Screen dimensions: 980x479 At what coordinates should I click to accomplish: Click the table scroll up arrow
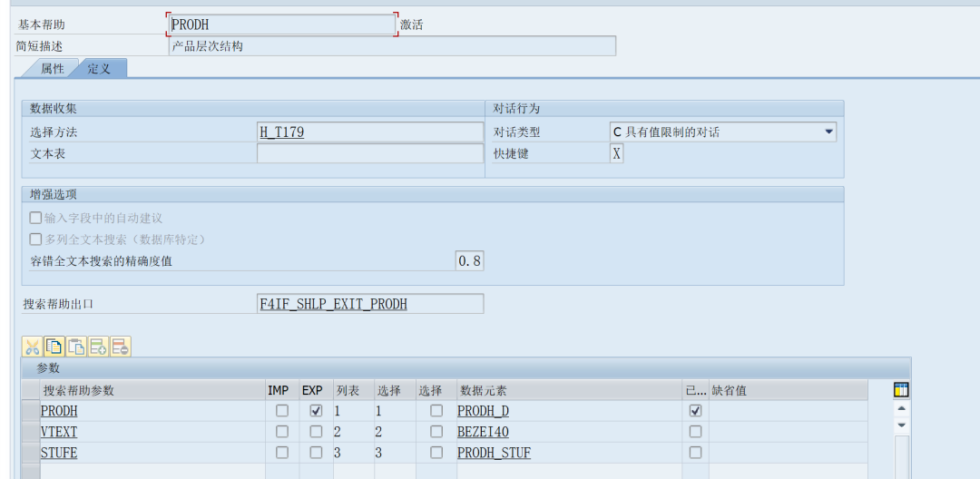click(x=901, y=410)
